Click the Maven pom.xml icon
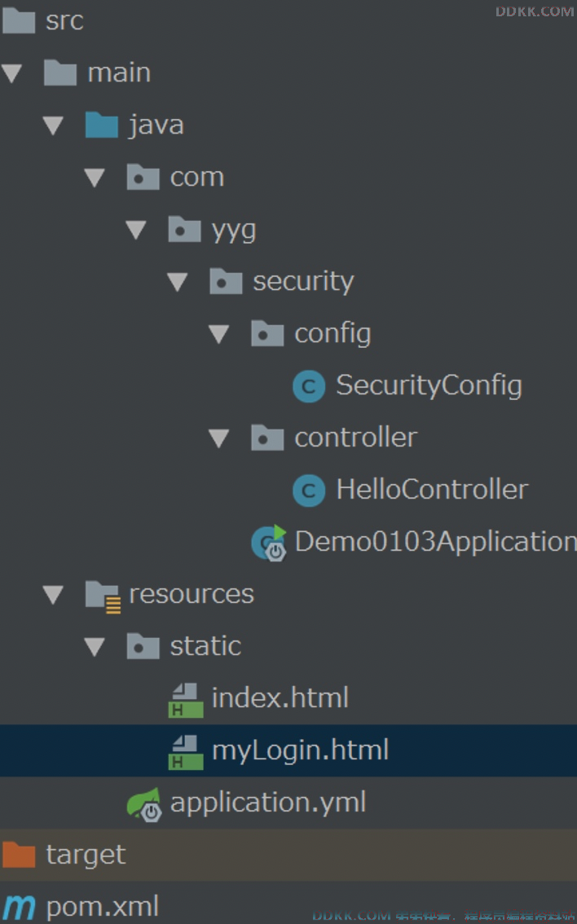 (x=19, y=908)
